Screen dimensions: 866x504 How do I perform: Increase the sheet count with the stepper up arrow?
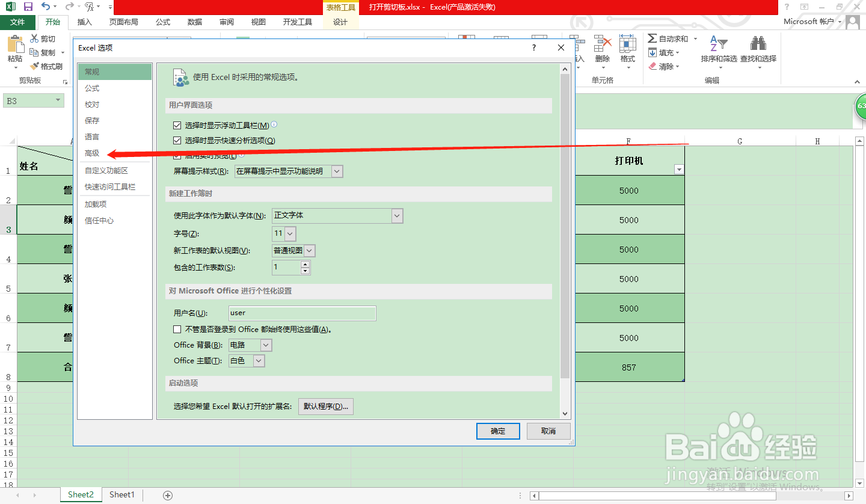tap(305, 264)
